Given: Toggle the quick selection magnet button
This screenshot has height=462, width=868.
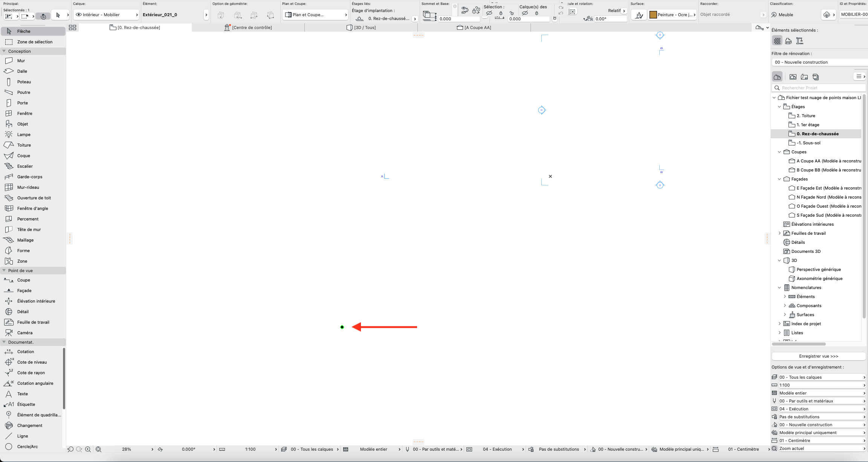Looking at the screenshot, I should click(x=43, y=16).
